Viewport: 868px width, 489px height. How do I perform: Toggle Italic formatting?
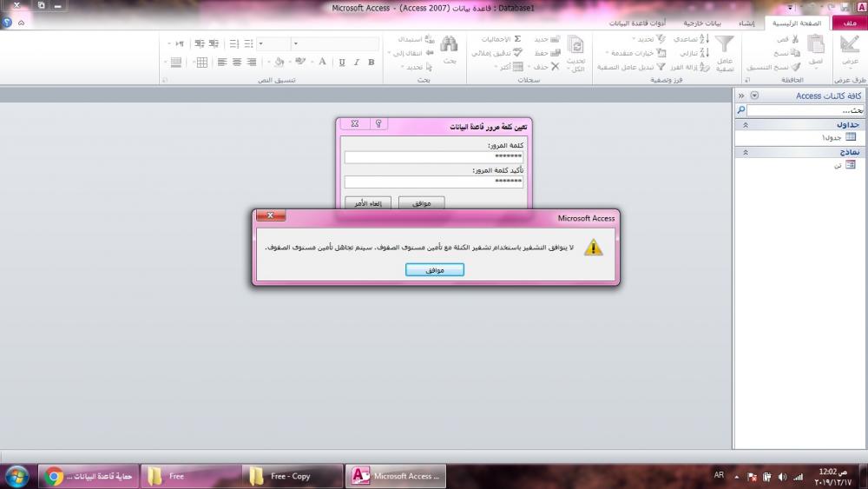357,62
